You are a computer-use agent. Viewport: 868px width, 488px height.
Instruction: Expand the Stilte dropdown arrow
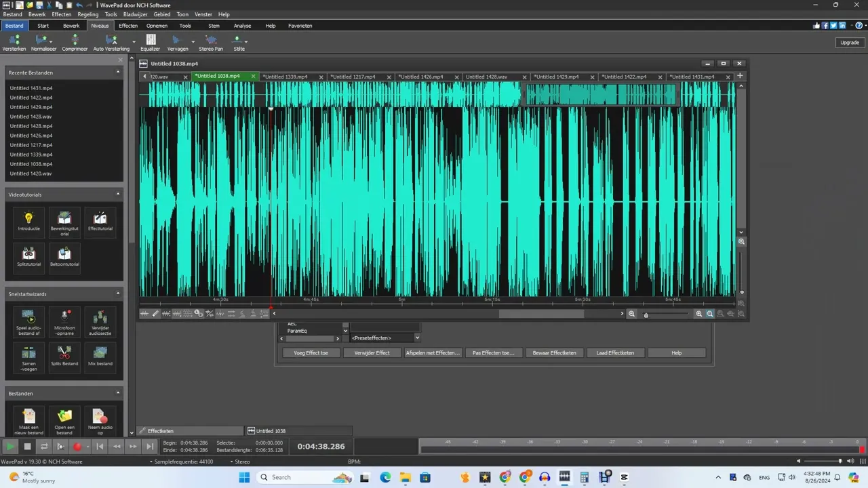click(x=246, y=41)
